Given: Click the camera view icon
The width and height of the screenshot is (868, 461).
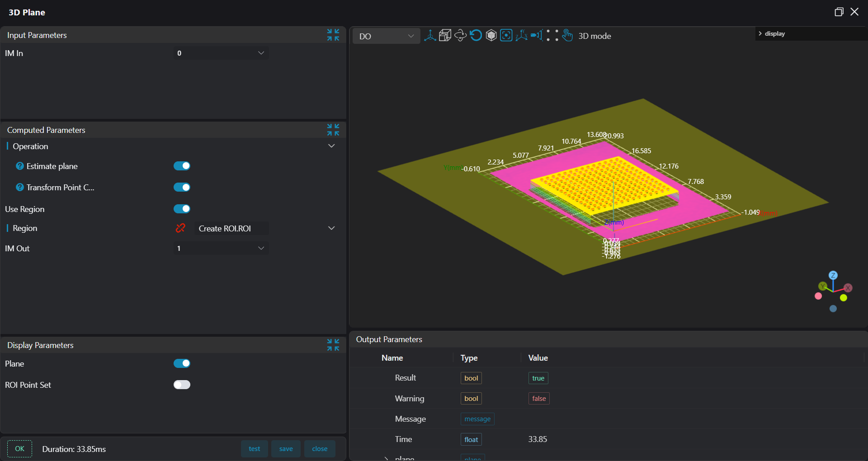Looking at the screenshot, I should coord(537,36).
